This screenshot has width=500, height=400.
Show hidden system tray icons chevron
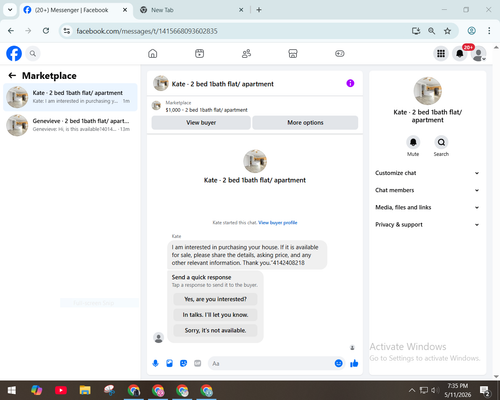412,390
